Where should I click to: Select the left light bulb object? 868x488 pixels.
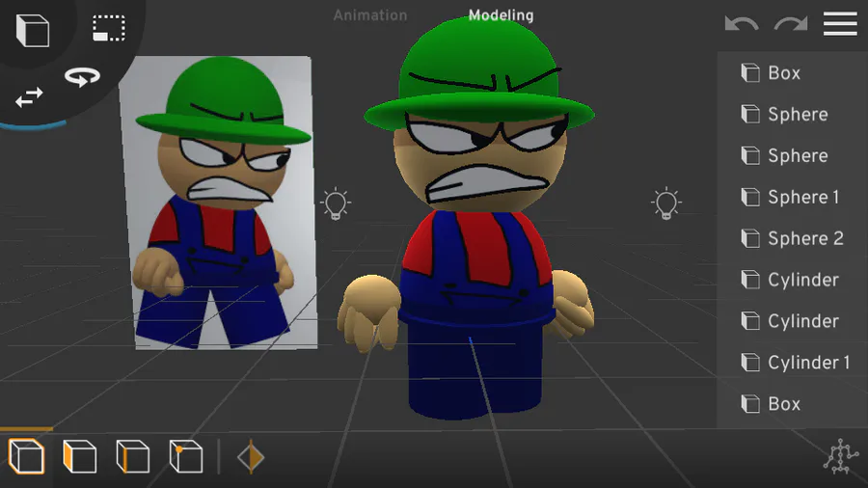pos(336,203)
